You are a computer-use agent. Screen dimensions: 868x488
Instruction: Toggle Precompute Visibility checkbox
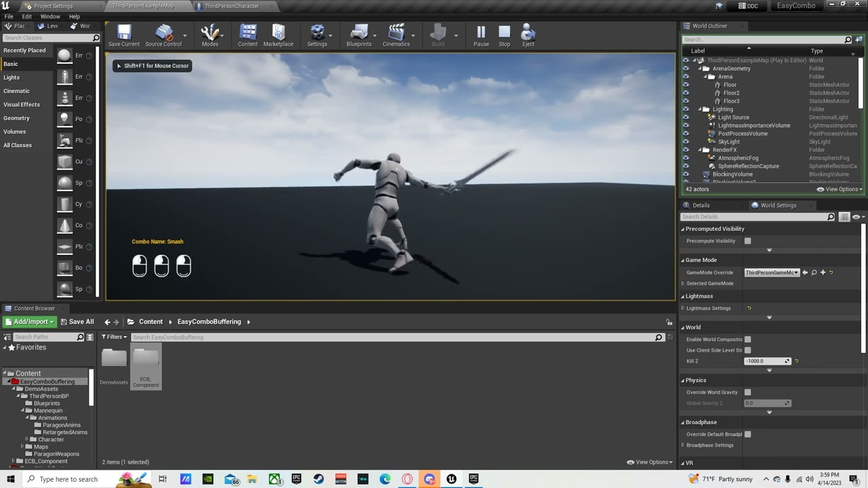[x=747, y=241]
